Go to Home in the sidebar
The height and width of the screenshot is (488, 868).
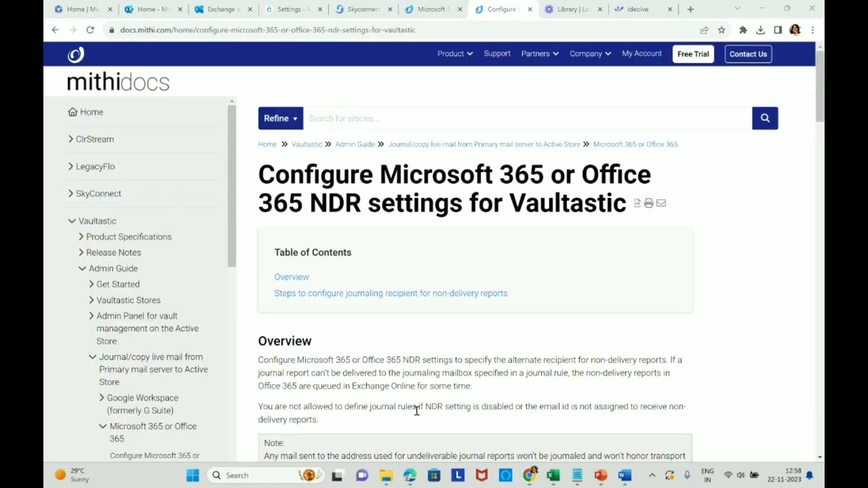pos(86,112)
